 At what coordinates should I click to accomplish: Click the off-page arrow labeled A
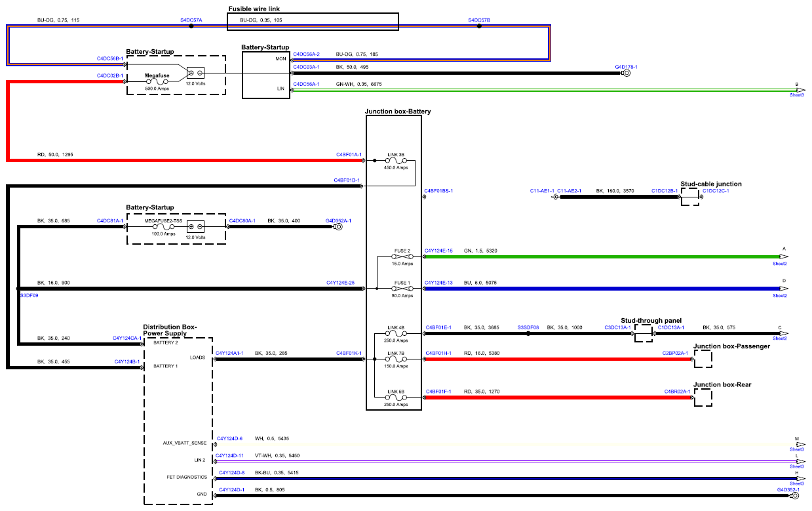[784, 256]
